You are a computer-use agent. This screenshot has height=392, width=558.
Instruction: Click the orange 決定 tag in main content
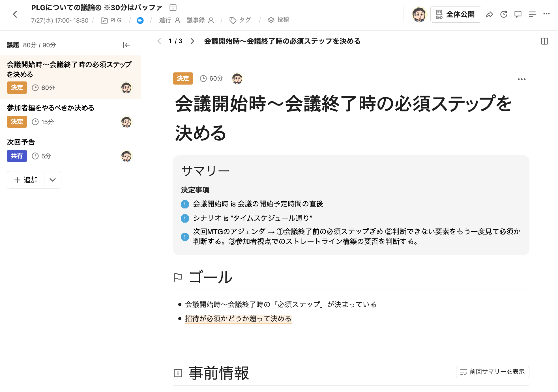(183, 78)
